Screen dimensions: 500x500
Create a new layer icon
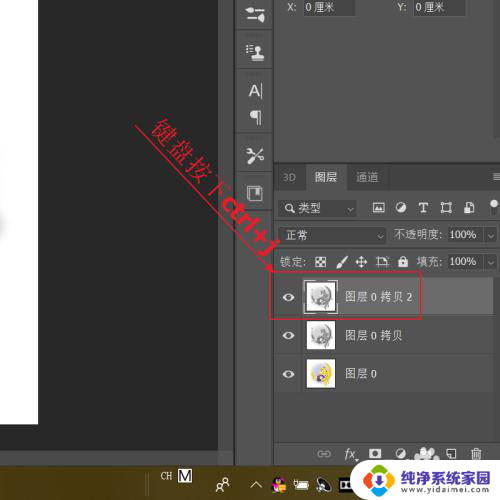tap(451, 454)
